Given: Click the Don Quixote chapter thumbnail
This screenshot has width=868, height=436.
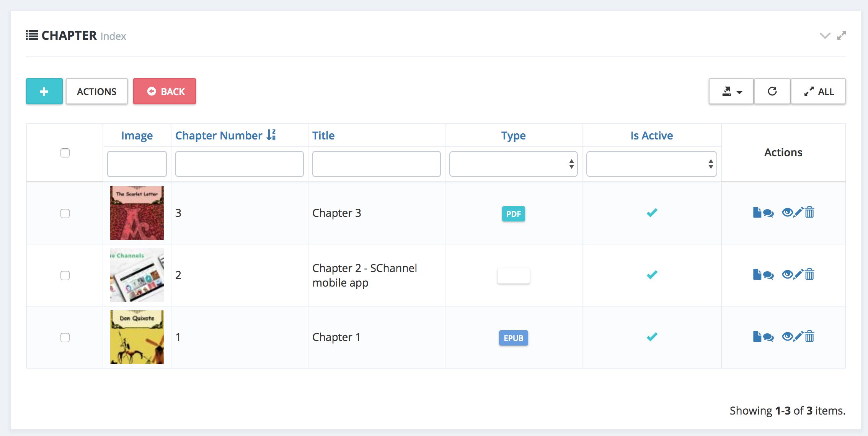Looking at the screenshot, I should (x=137, y=337).
